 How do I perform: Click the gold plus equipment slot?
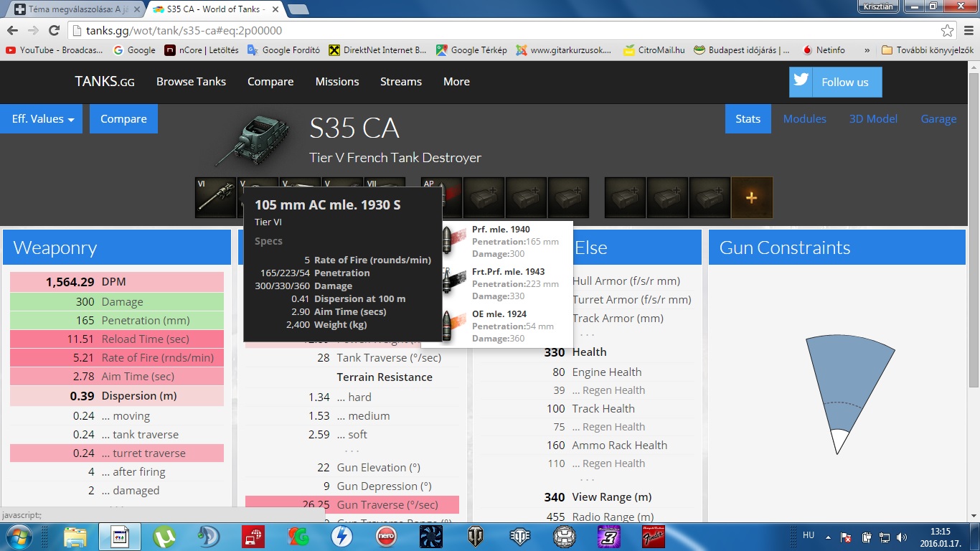click(752, 197)
